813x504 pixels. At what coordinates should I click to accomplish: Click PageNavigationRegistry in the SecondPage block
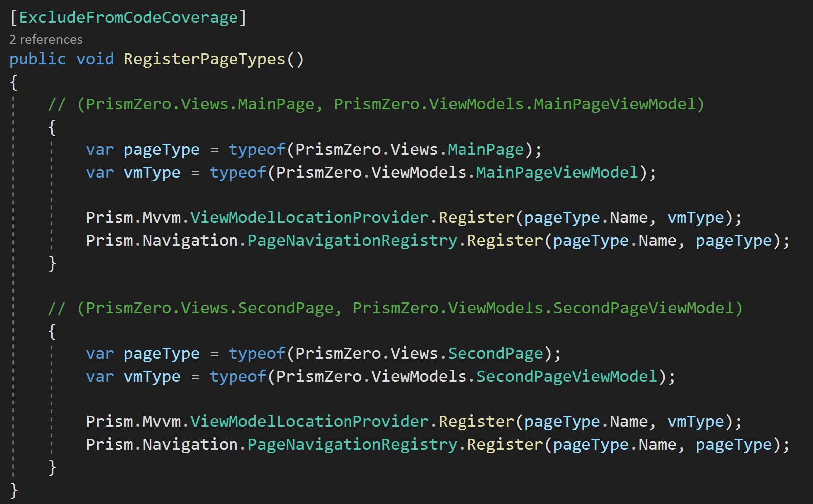[352, 445]
